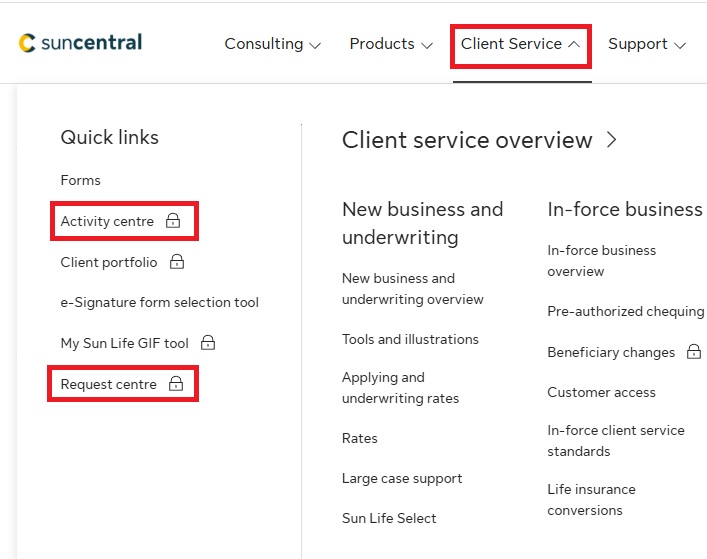The image size is (707, 559).
Task: Open the Forms quick link
Action: tap(80, 180)
